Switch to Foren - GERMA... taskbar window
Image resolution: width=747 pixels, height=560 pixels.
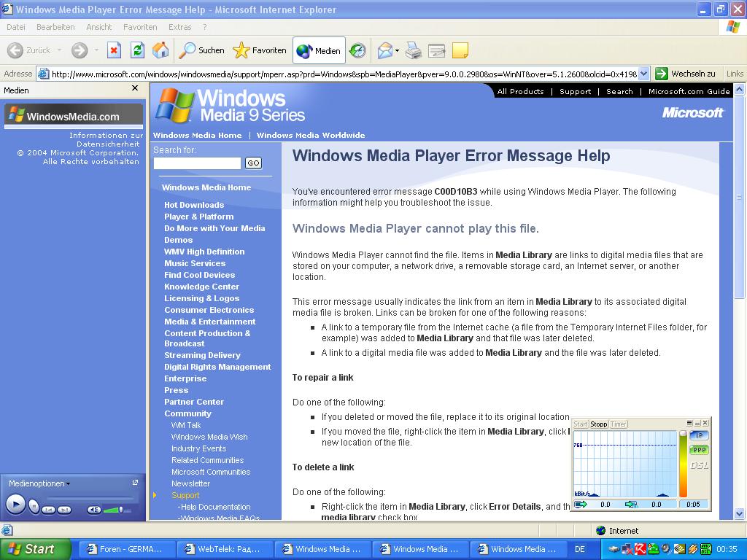(x=125, y=549)
